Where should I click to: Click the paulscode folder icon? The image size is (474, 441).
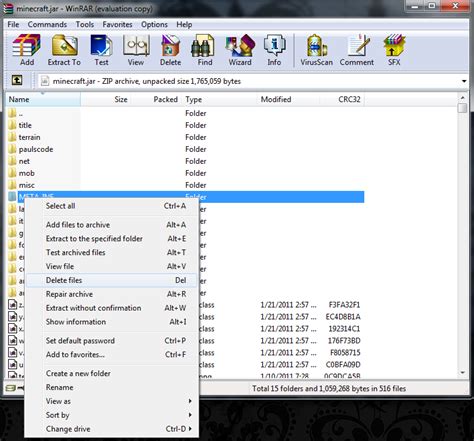12,149
